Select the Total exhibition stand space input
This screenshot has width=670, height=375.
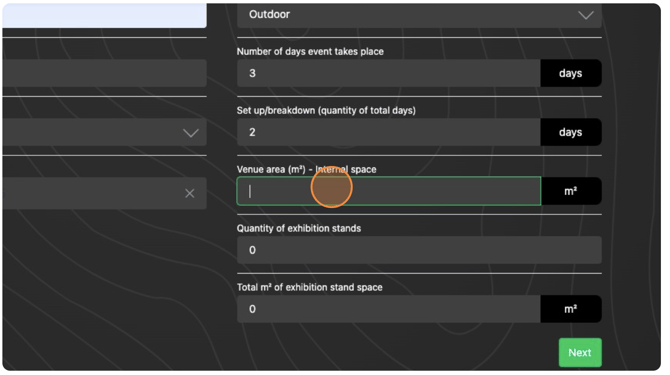click(388, 309)
